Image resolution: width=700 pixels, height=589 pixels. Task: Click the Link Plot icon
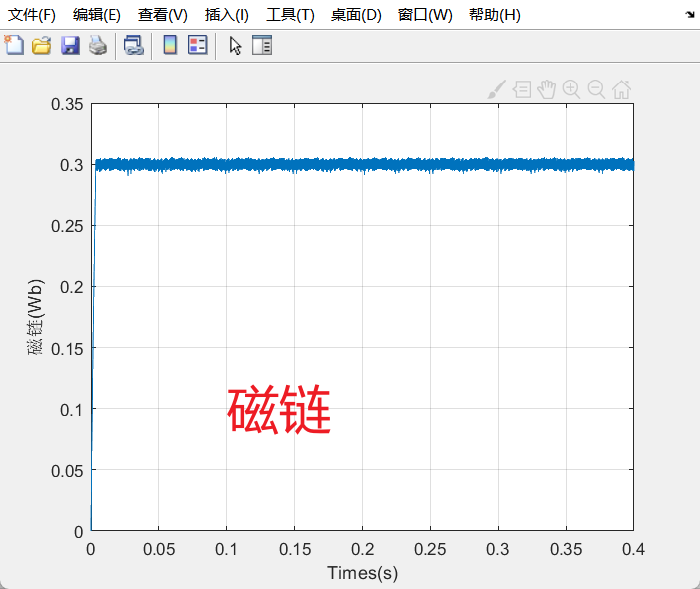pyautogui.click(x=133, y=46)
